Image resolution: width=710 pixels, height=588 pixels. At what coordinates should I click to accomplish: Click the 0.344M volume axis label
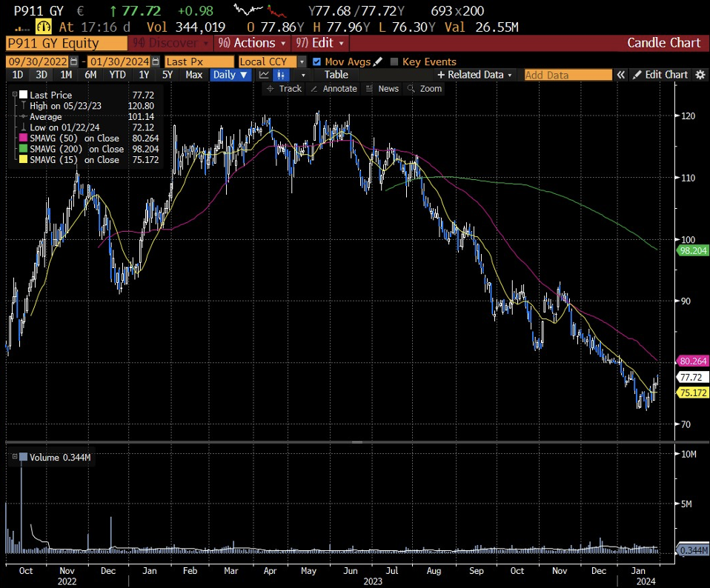692,550
